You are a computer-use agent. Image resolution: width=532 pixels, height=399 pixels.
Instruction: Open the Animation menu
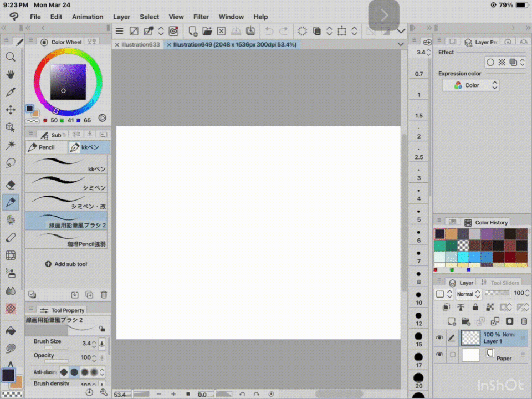point(88,17)
